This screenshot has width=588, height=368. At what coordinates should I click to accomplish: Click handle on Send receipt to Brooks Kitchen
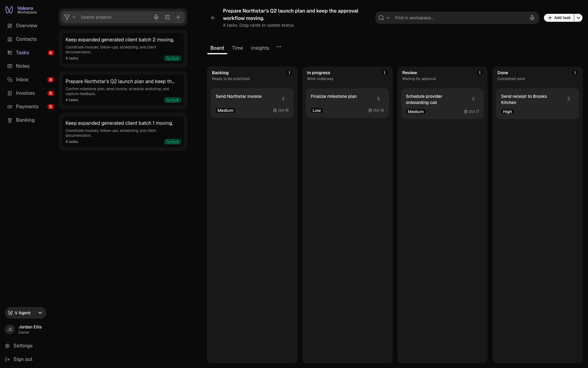569,99
